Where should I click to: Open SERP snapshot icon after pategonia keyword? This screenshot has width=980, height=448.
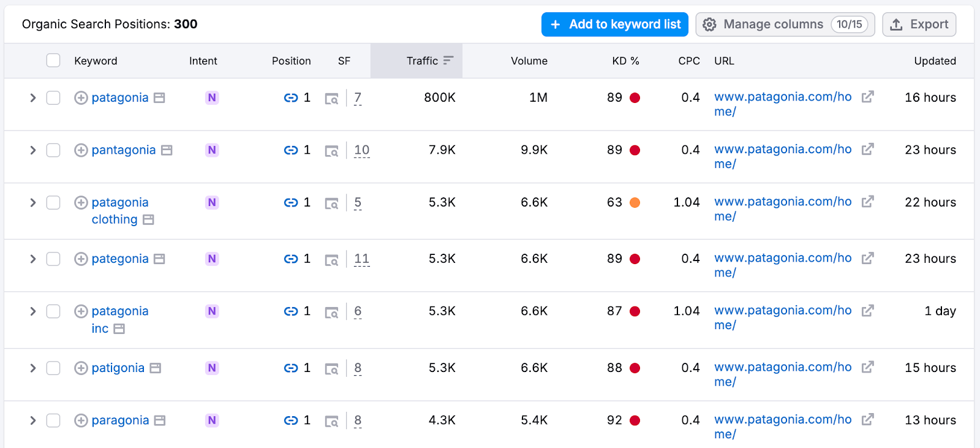coord(159,259)
